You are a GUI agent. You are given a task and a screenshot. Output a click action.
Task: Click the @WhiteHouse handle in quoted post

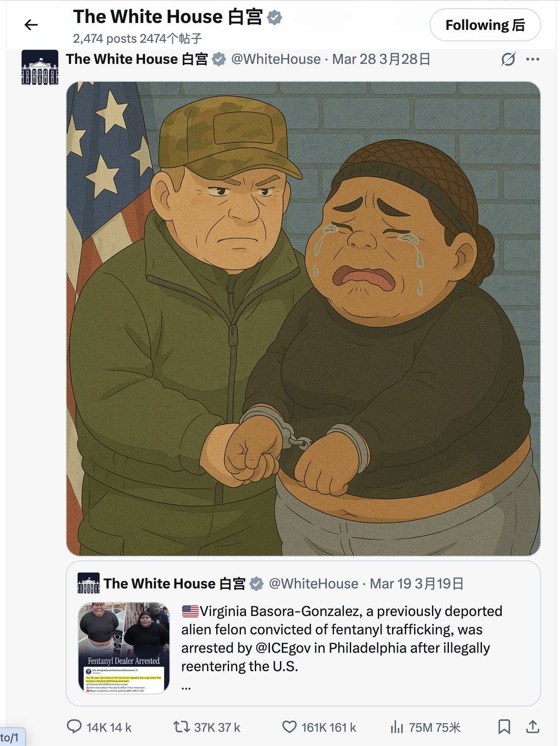(314, 583)
